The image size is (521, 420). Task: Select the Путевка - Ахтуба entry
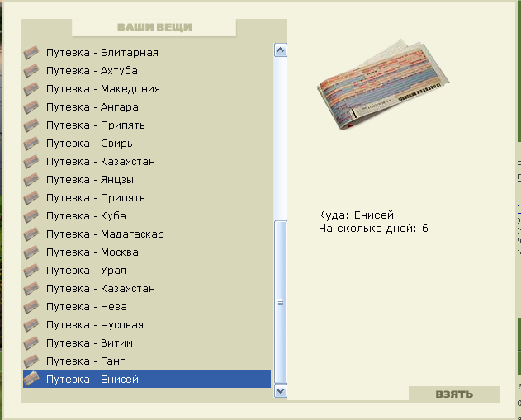147,71
